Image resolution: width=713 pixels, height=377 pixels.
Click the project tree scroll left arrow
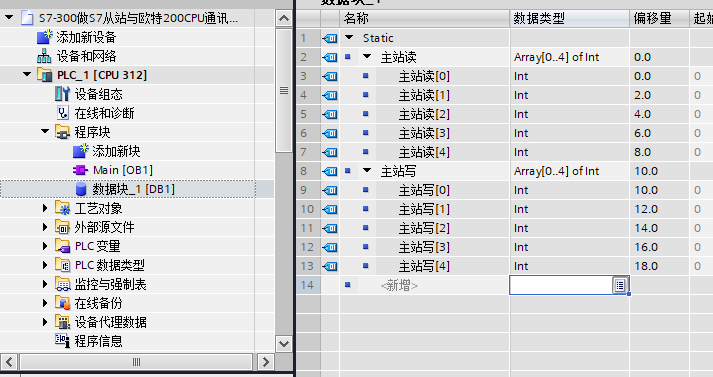tap(9, 362)
